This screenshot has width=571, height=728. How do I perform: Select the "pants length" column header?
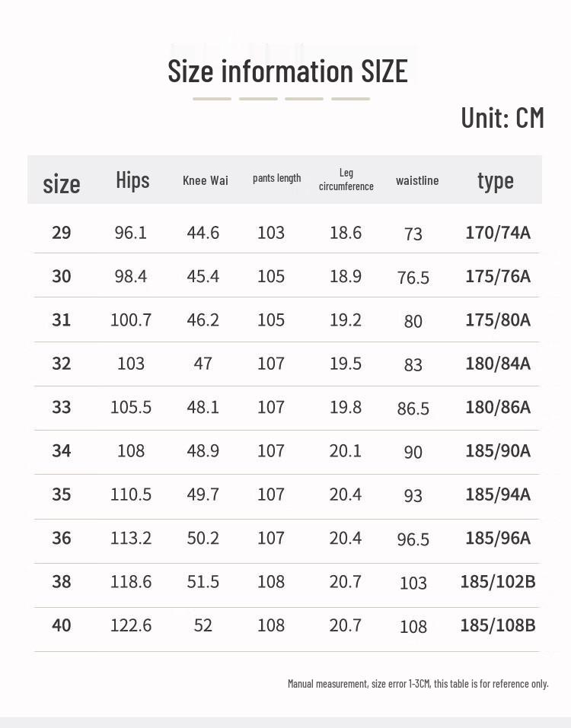276,178
